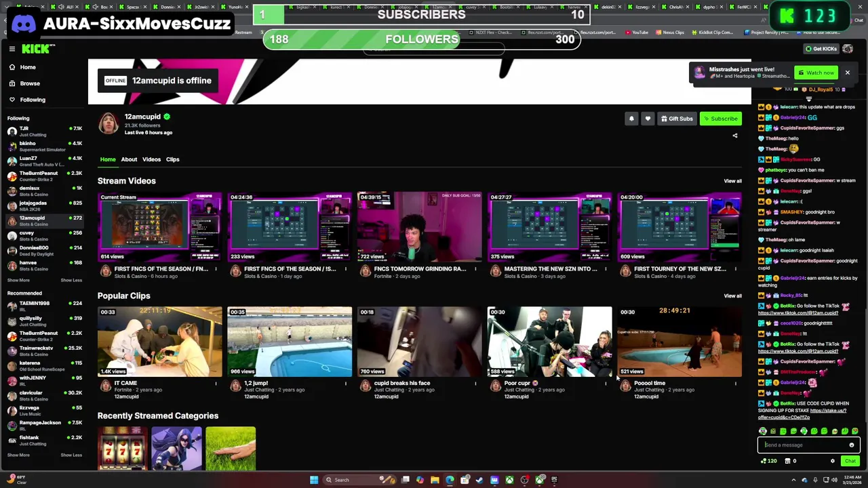Screen dimensions: 868x488
Task: View all Stream Videos
Action: [732, 181]
